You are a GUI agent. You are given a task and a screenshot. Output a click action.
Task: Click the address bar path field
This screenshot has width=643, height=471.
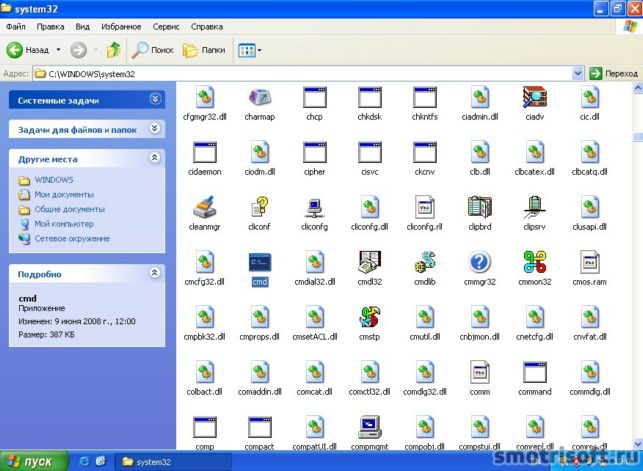click(303, 74)
